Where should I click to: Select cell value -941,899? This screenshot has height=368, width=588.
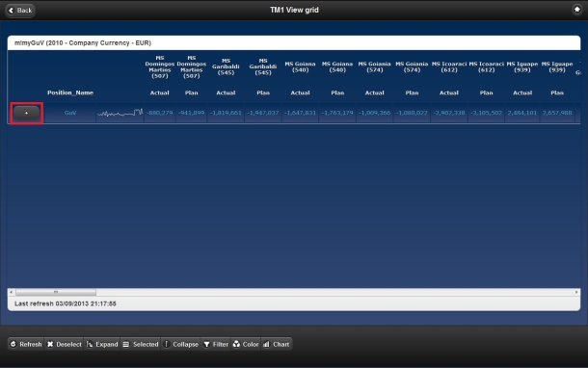pos(191,113)
